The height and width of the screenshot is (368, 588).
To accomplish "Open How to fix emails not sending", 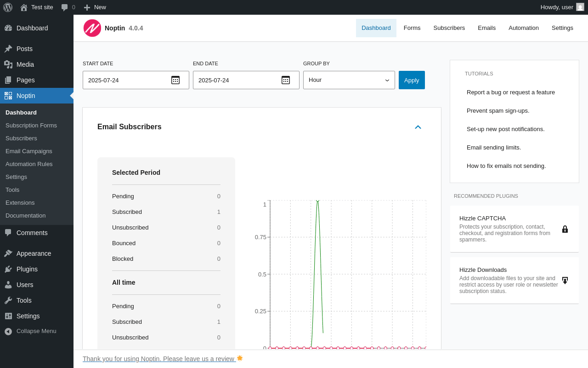I will (x=506, y=166).
